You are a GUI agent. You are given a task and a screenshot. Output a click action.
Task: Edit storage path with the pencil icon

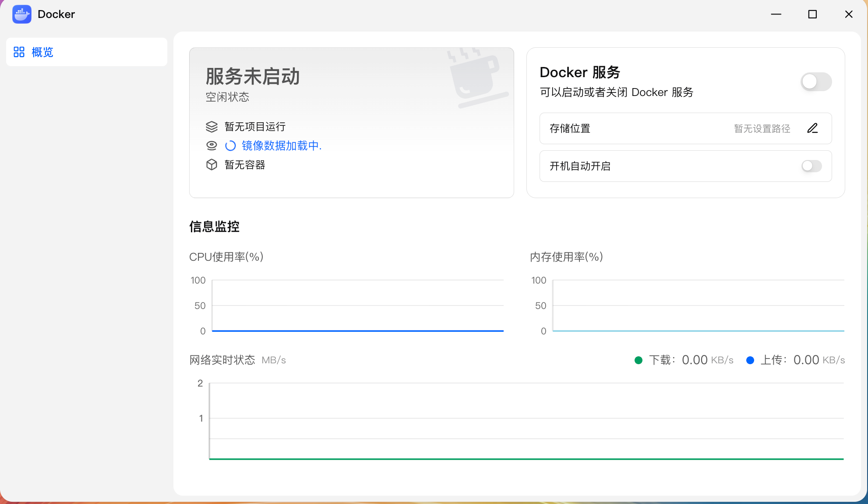812,128
